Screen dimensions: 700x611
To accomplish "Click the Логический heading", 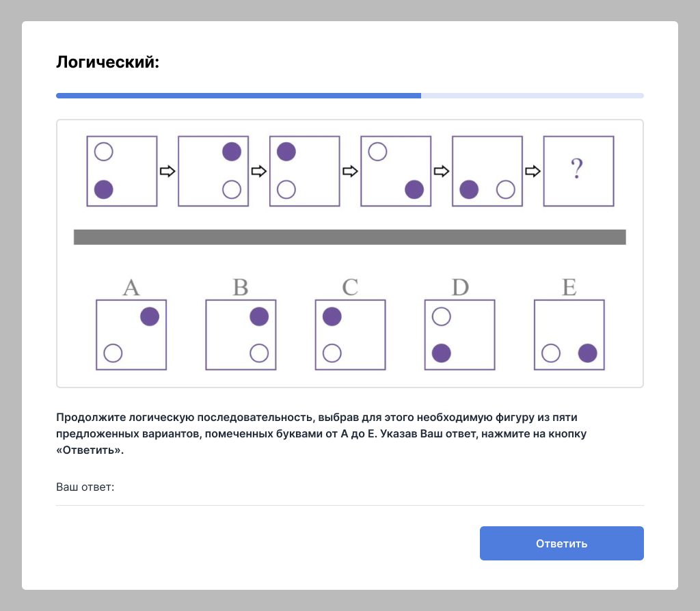I will click(x=107, y=63).
